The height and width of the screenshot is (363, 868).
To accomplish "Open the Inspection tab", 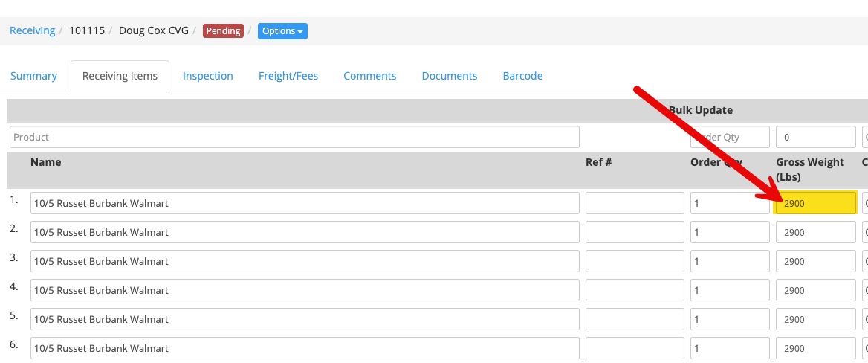I will (207, 76).
